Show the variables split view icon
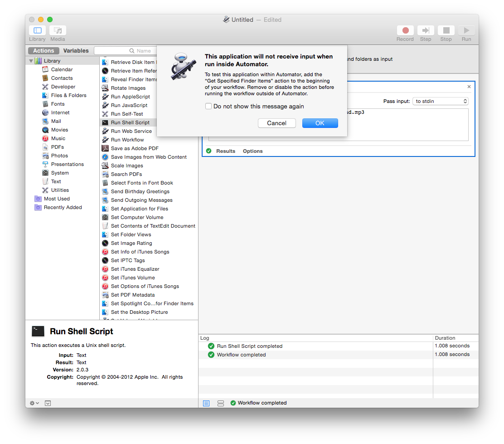 click(220, 403)
